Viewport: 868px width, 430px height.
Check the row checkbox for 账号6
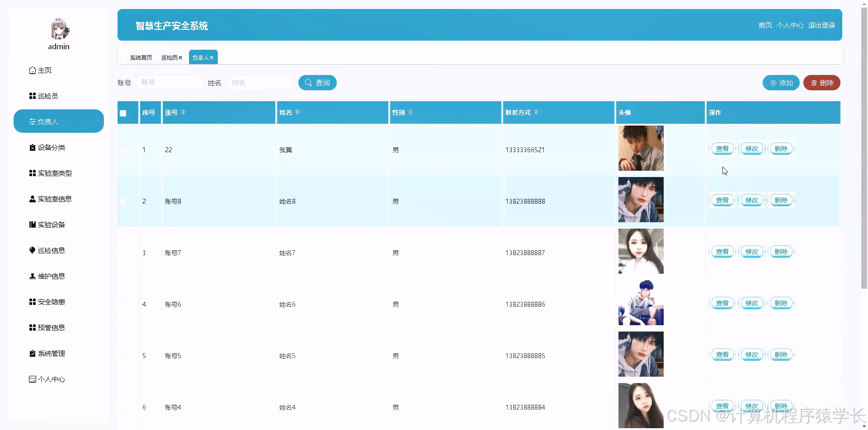tap(123, 305)
